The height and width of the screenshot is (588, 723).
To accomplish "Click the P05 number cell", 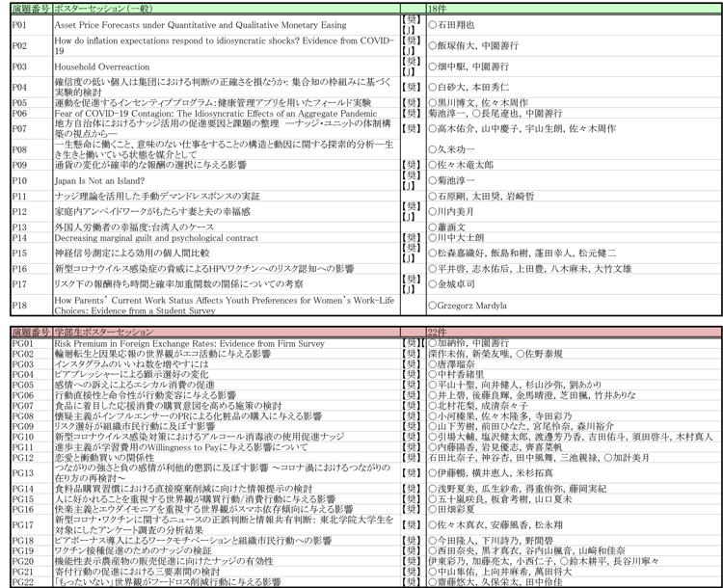I will (32, 102).
